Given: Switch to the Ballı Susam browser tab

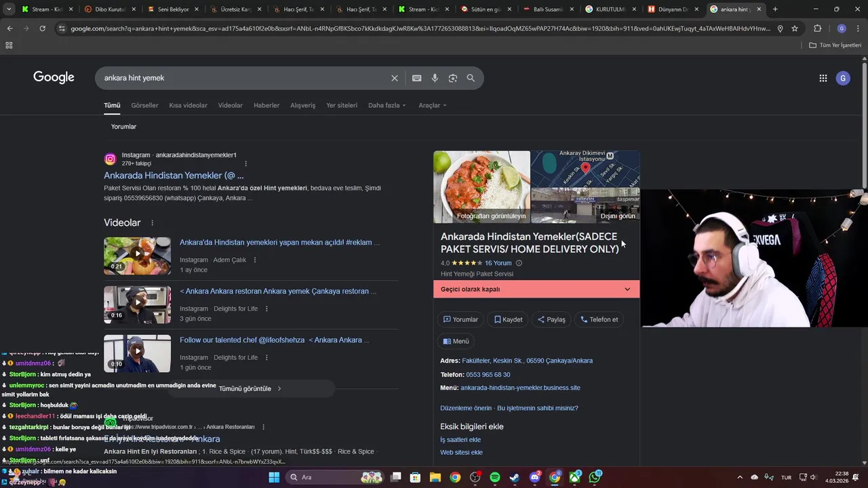Looking at the screenshot, I should point(548,9).
